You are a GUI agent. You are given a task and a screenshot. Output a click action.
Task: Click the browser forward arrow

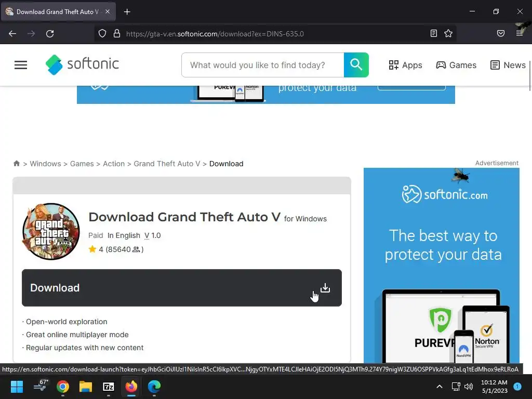(31, 34)
